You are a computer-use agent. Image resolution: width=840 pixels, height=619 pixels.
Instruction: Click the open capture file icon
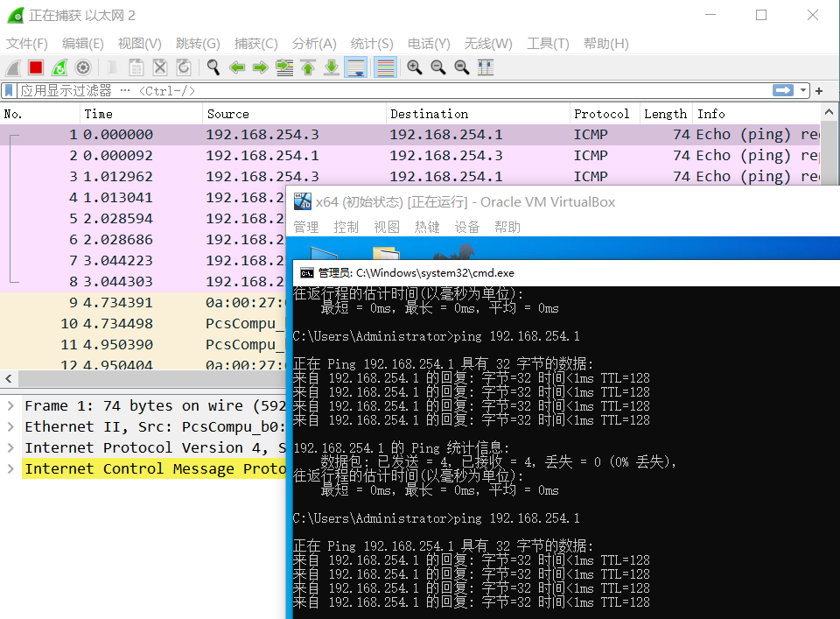tap(113, 67)
